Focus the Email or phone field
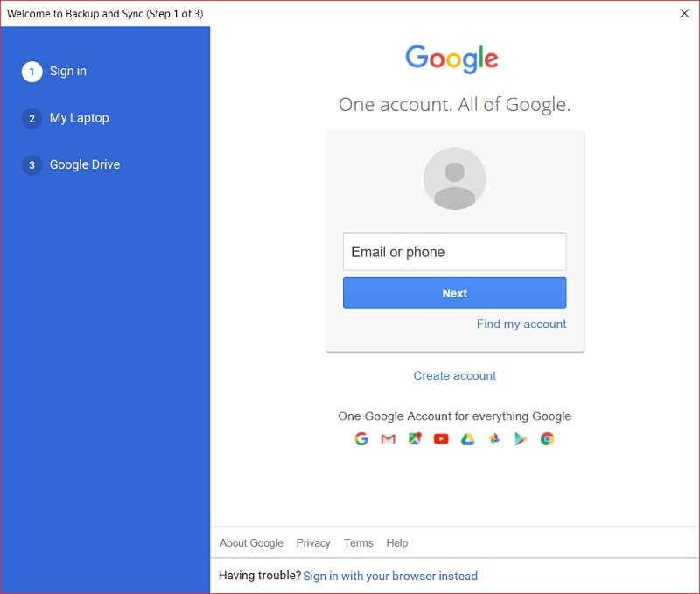 point(454,252)
